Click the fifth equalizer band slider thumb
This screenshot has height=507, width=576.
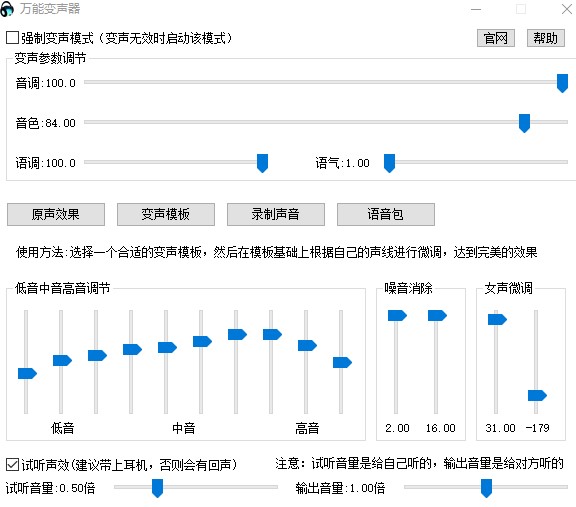[x=167, y=347]
